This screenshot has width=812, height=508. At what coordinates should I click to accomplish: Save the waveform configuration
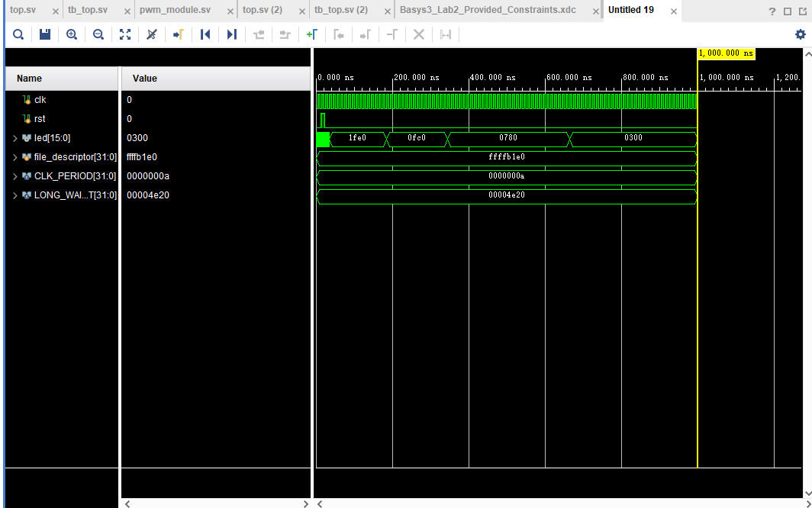tap(44, 34)
